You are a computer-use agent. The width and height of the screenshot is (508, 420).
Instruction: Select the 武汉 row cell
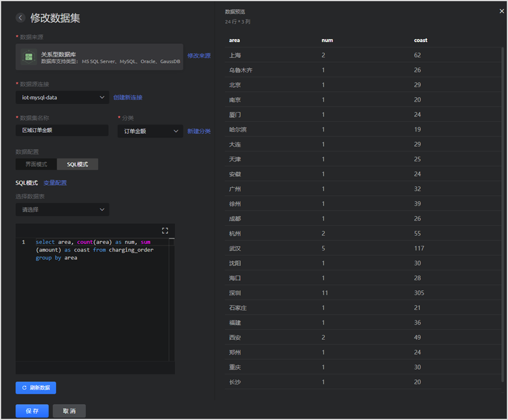(x=235, y=249)
